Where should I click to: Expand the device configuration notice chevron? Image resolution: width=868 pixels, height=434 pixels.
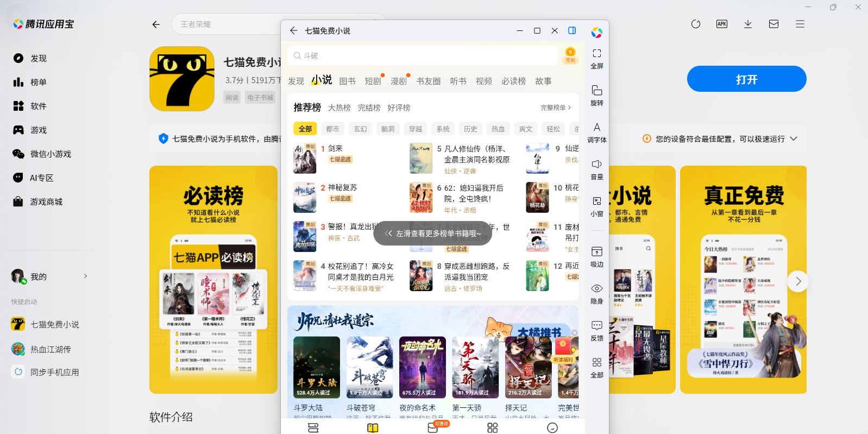tap(794, 139)
